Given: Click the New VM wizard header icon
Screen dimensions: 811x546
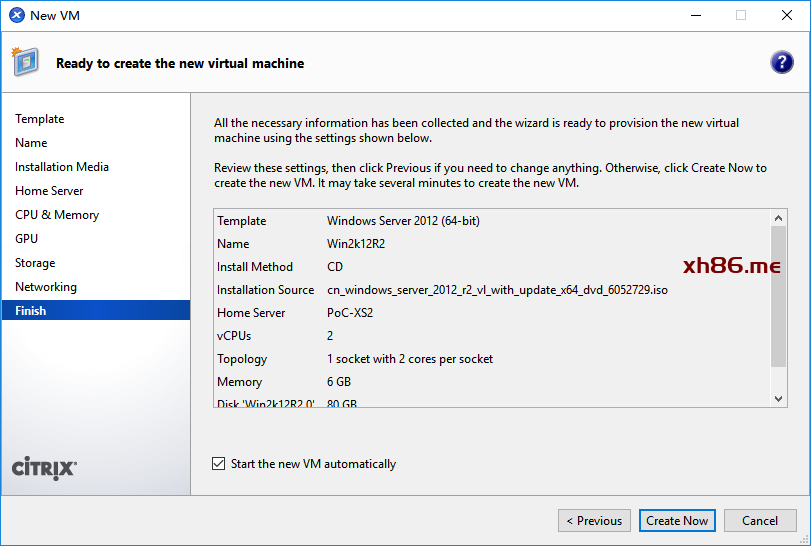Looking at the screenshot, I should (25, 62).
